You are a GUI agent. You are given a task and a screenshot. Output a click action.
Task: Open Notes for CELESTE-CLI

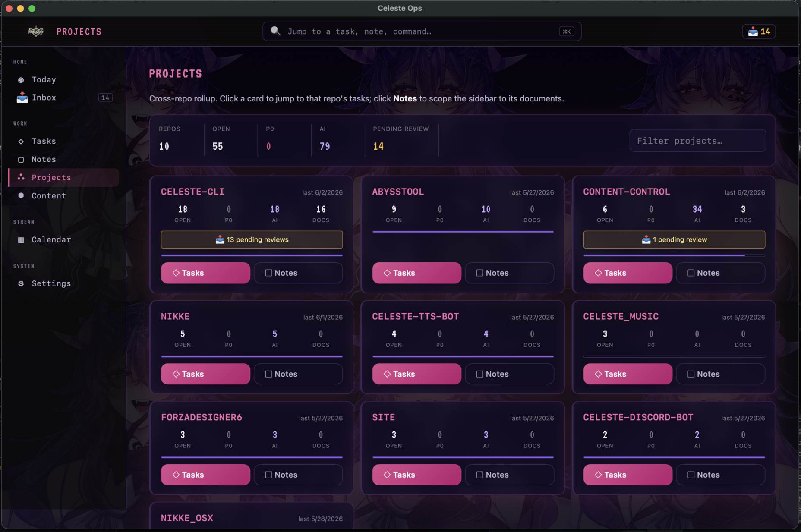coord(298,273)
